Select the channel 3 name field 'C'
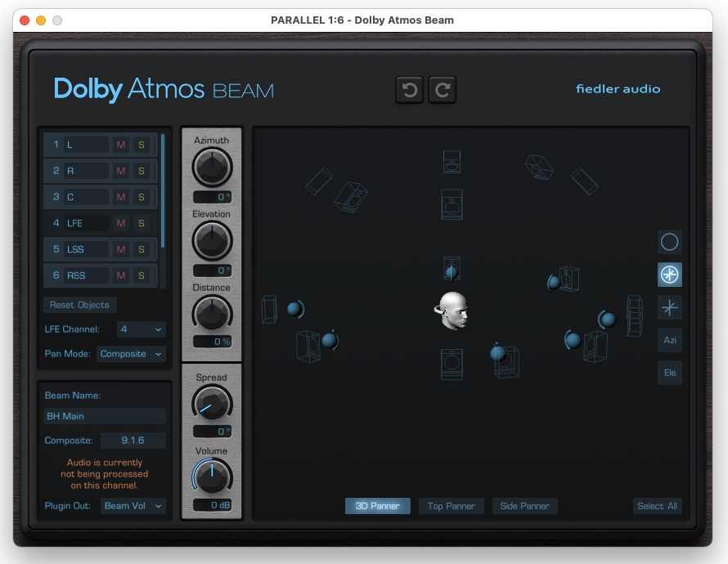 (87, 197)
